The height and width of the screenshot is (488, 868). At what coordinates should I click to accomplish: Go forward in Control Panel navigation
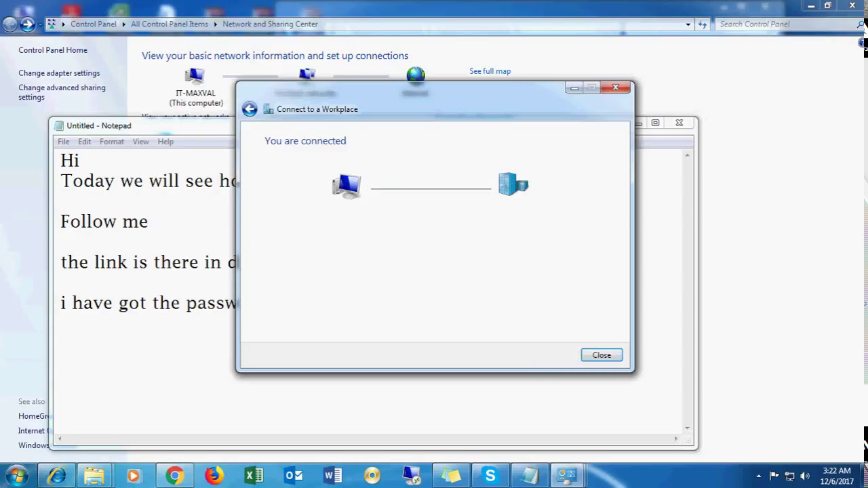click(27, 24)
